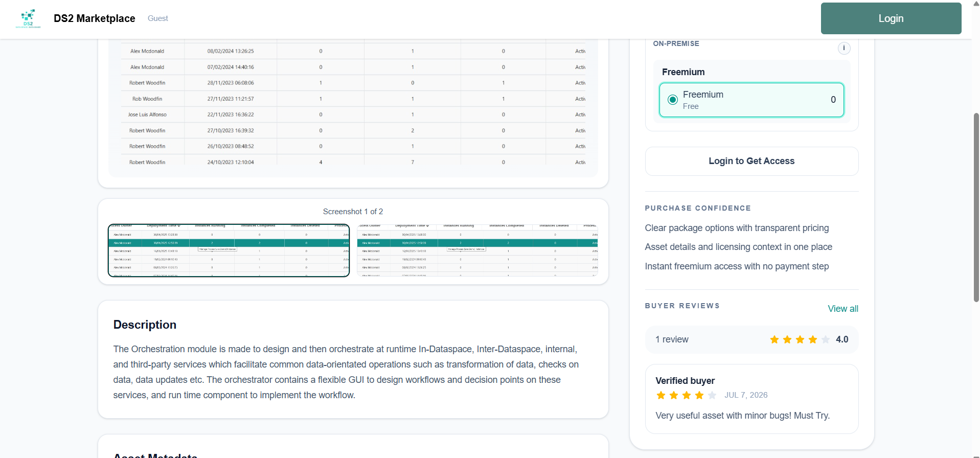Open the on-premise info icon
This screenshot has height=458, width=980.
pyautogui.click(x=844, y=48)
